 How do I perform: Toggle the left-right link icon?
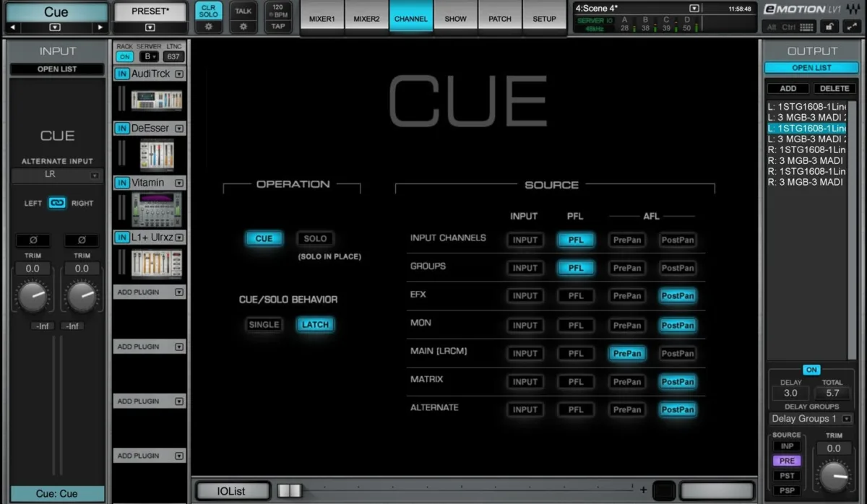pyautogui.click(x=57, y=203)
